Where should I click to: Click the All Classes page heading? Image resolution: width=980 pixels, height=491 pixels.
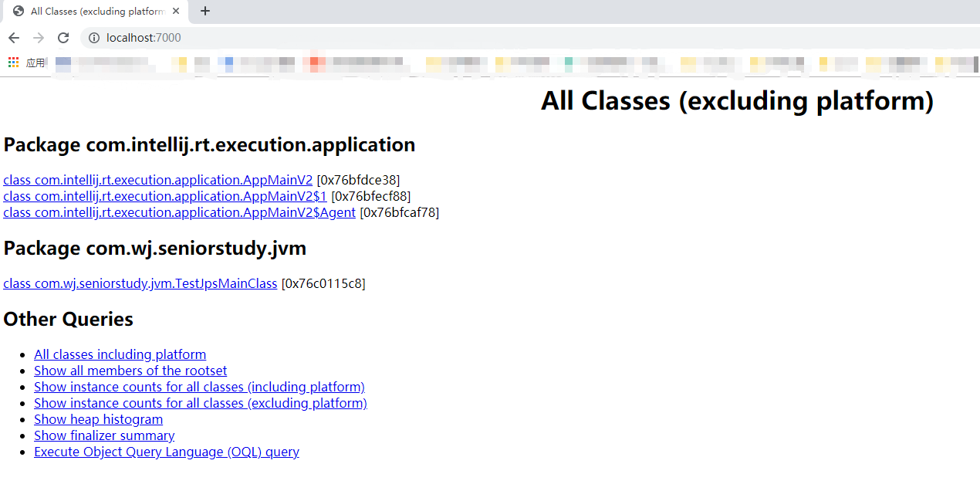click(x=737, y=100)
